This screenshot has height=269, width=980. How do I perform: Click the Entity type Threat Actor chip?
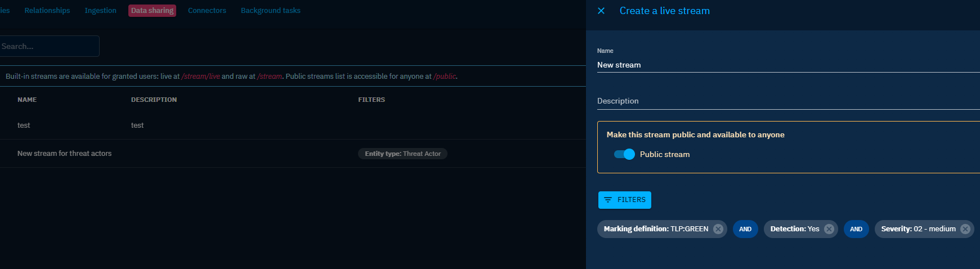point(402,154)
